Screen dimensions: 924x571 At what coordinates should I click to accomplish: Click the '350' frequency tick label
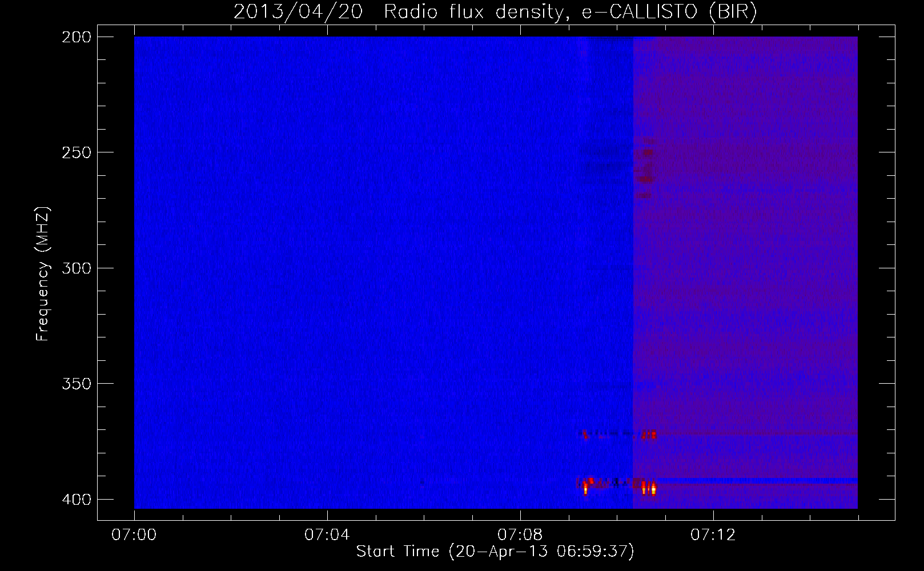click(77, 383)
